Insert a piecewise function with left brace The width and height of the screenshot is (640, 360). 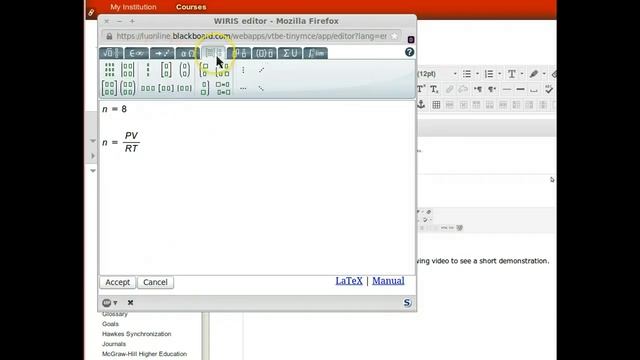pyautogui.click(x=204, y=70)
